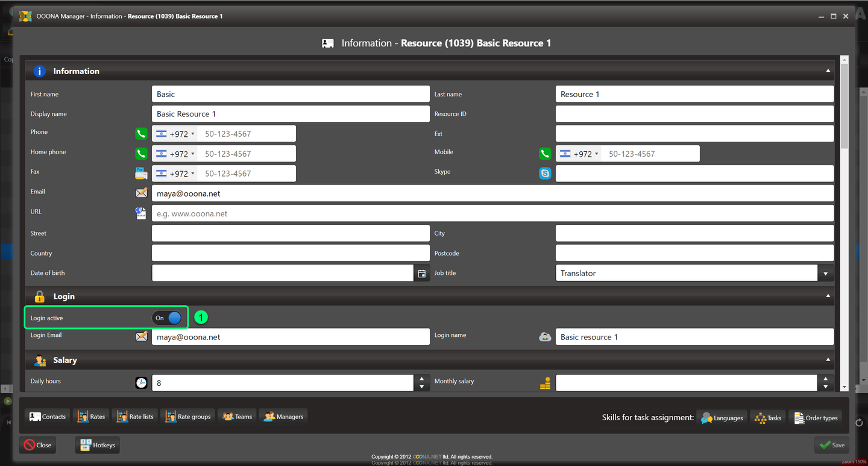Click the URL globe icon
This screenshot has width=868, height=466.
pyautogui.click(x=141, y=213)
